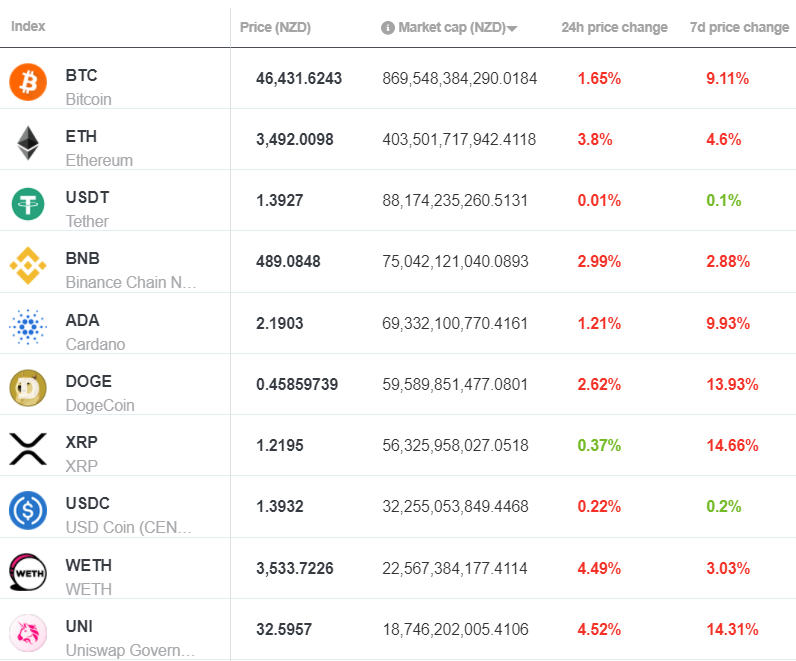Click the WETH round logo icon
Viewport: 796px width, 661px height.
tap(28, 572)
